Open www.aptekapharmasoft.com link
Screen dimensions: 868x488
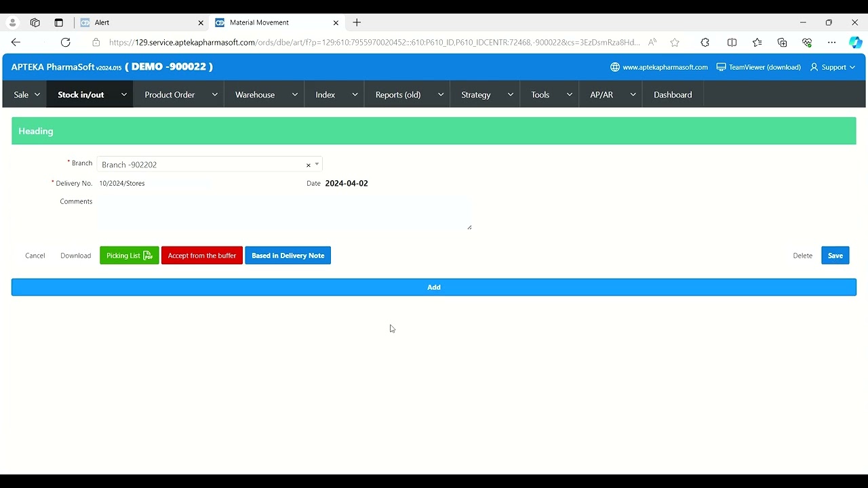tap(665, 67)
